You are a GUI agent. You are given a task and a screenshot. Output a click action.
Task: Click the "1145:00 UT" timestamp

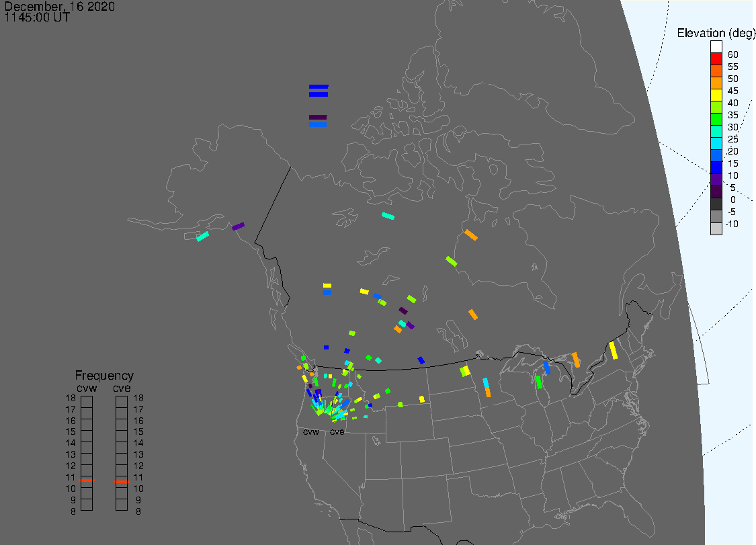point(37,17)
